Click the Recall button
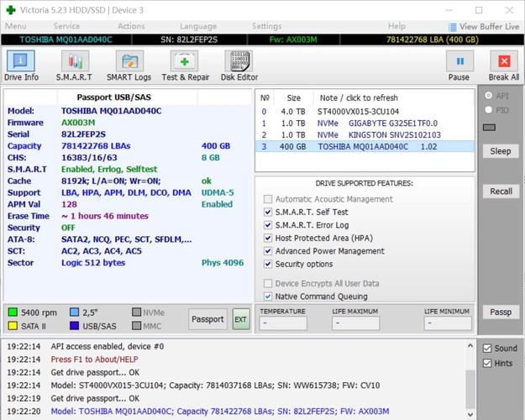Image resolution: width=525 pixels, height=420 pixels. pyautogui.click(x=501, y=191)
